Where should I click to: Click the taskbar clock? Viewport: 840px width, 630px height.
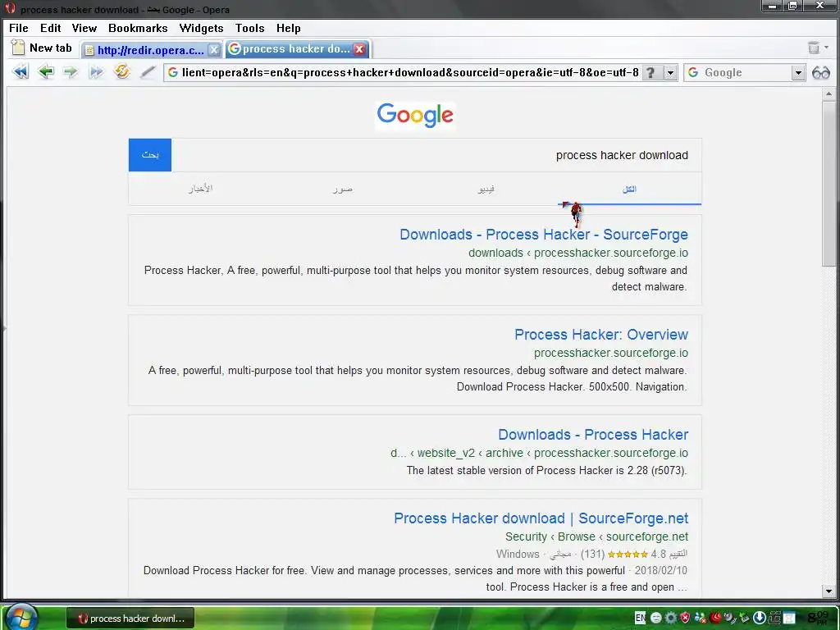click(819, 618)
